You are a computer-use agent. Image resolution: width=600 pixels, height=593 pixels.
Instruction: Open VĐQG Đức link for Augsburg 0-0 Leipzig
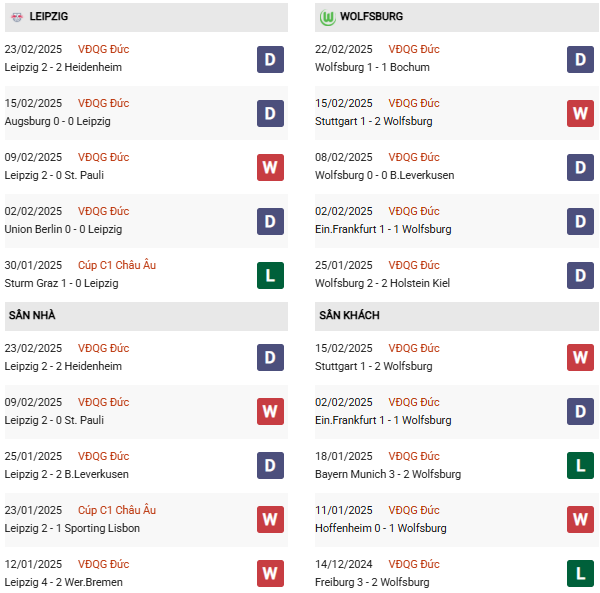(103, 103)
